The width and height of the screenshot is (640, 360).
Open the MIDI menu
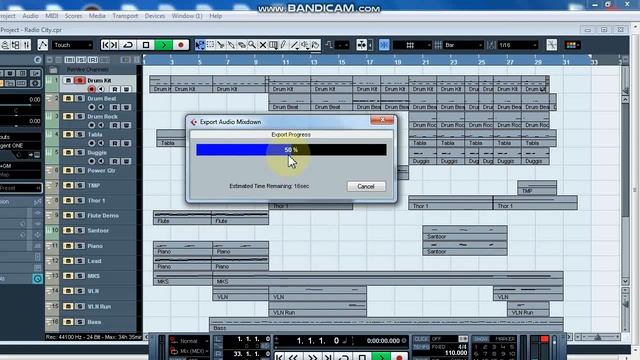click(x=51, y=16)
